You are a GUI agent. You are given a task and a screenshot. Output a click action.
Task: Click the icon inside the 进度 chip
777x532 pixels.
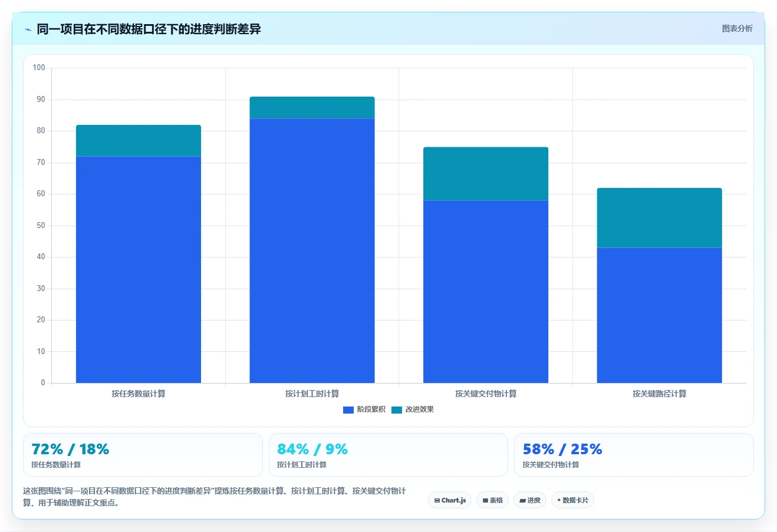tap(522, 500)
